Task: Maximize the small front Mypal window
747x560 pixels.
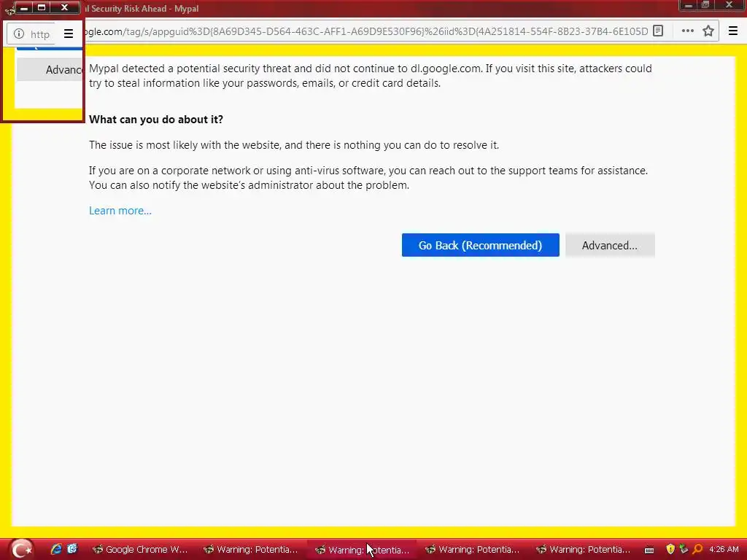Action: pyautogui.click(x=42, y=7)
